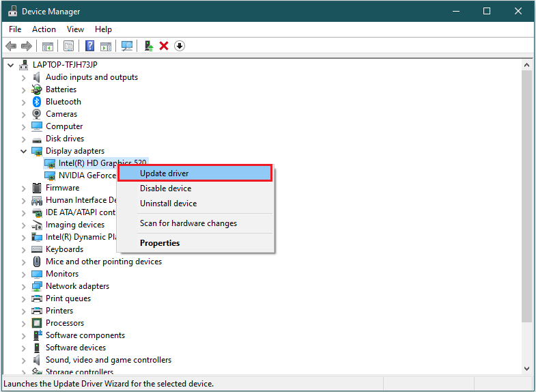Image resolution: width=536 pixels, height=392 pixels.
Task: Expand the Keyboards category arrow
Action: click(x=23, y=250)
